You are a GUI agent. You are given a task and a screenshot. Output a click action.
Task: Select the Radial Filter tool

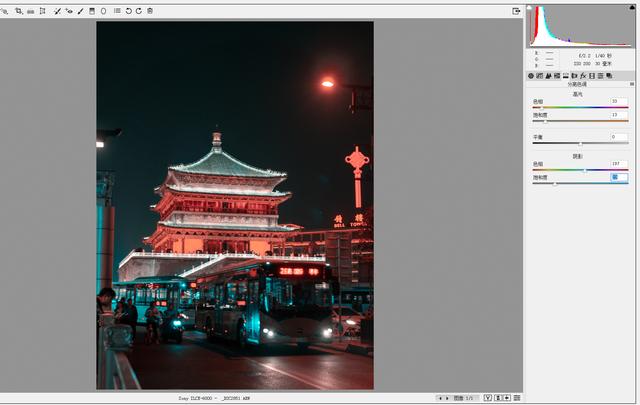coord(104,11)
